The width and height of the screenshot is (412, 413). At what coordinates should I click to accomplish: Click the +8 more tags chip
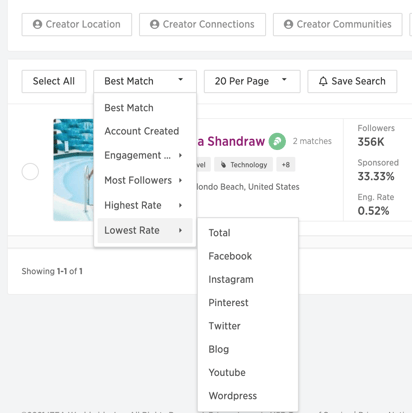[x=286, y=165]
